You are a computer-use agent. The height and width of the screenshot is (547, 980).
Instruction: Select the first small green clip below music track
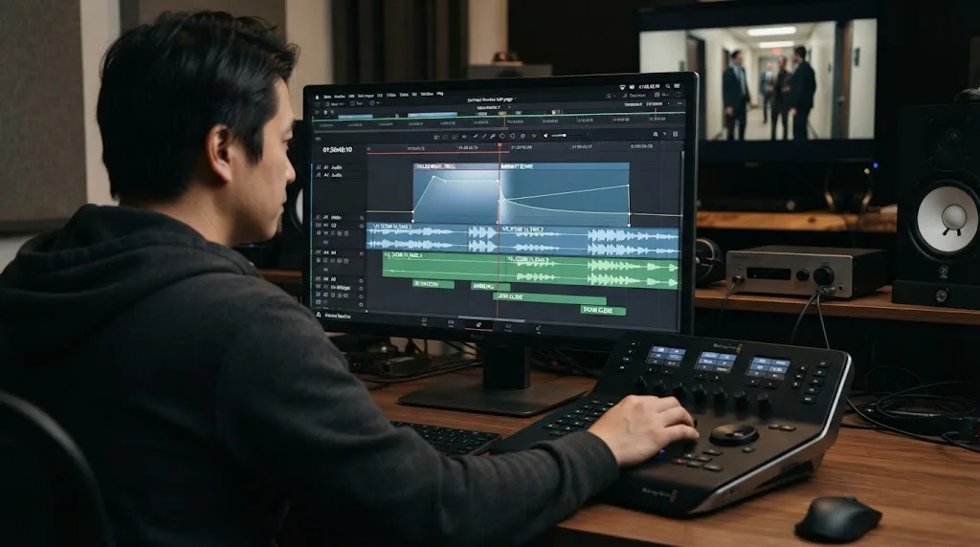point(434,284)
